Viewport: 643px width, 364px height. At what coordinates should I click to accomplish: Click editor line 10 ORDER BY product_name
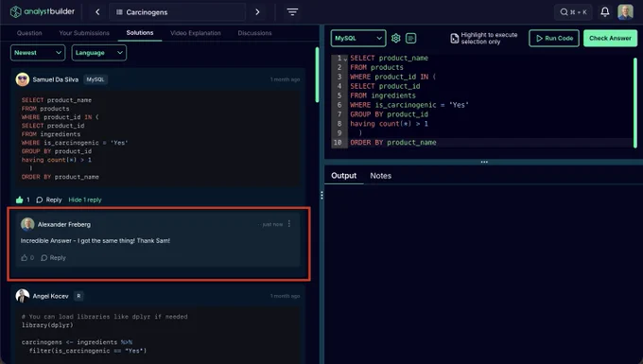coord(393,142)
